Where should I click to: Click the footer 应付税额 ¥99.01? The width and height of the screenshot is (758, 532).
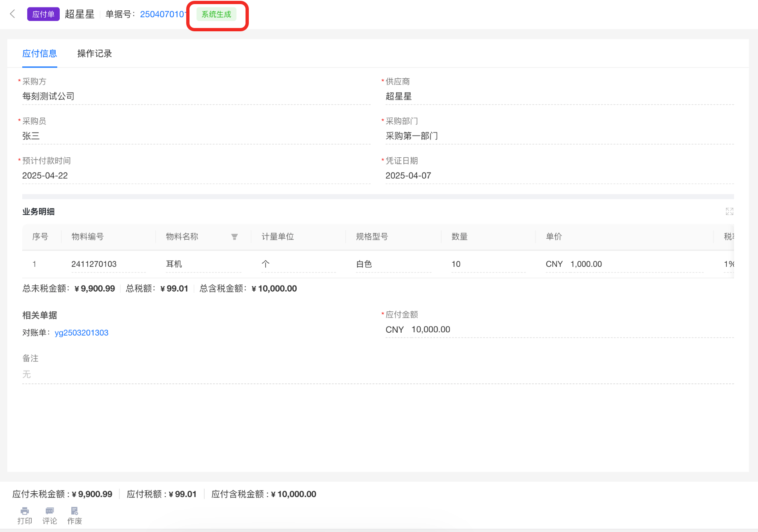(x=162, y=494)
